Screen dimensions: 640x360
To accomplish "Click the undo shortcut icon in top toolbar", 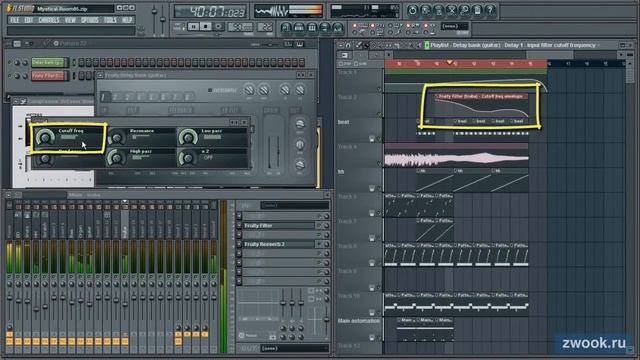I will [x=412, y=11].
